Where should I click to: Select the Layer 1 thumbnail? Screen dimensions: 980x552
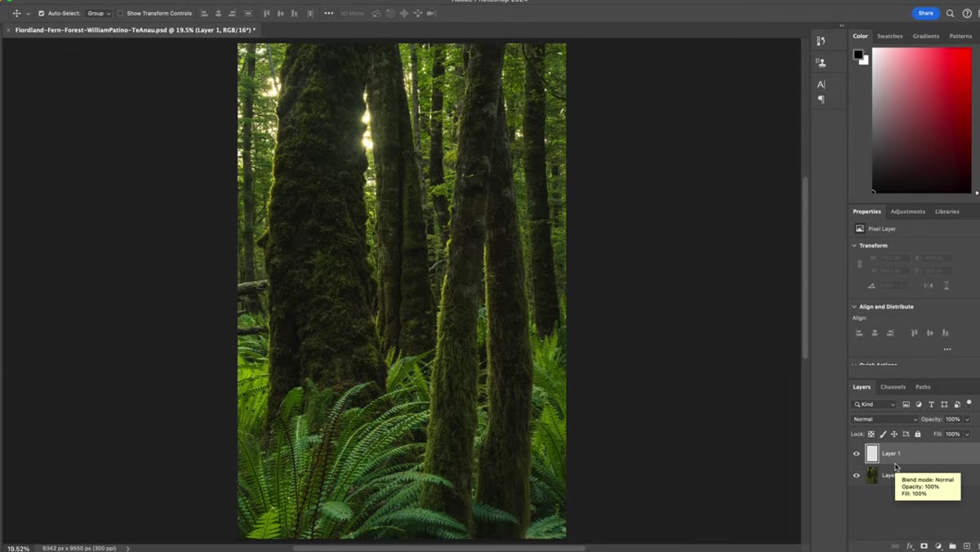(872, 453)
